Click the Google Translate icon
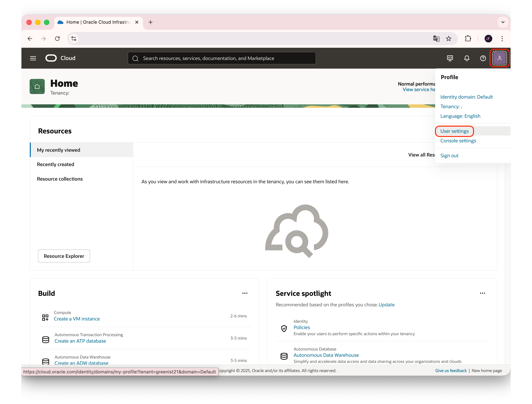Viewport: 532px width, 404px height. (436, 38)
